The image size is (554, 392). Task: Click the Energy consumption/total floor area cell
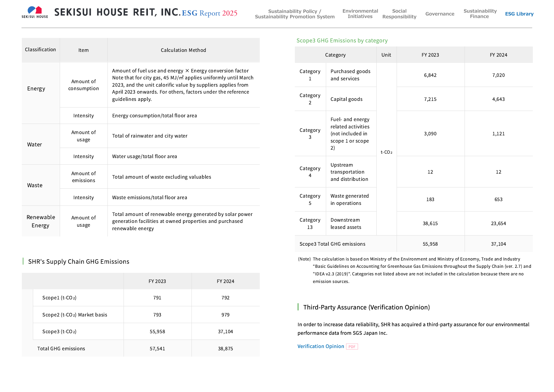[x=184, y=116]
